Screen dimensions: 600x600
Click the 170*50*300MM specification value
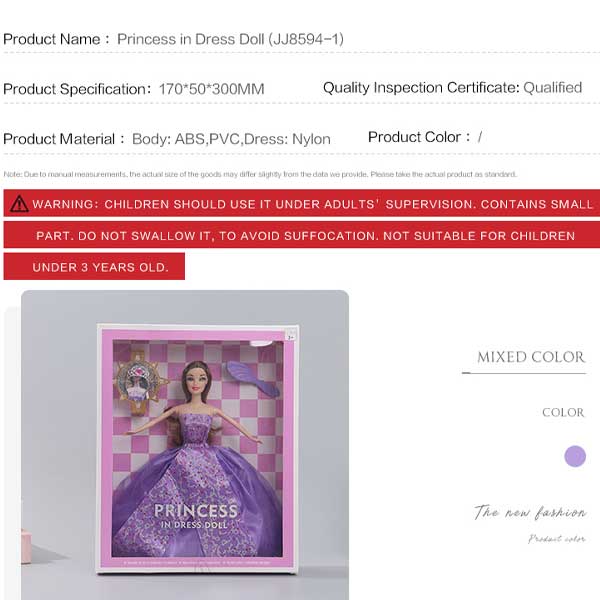pos(212,89)
